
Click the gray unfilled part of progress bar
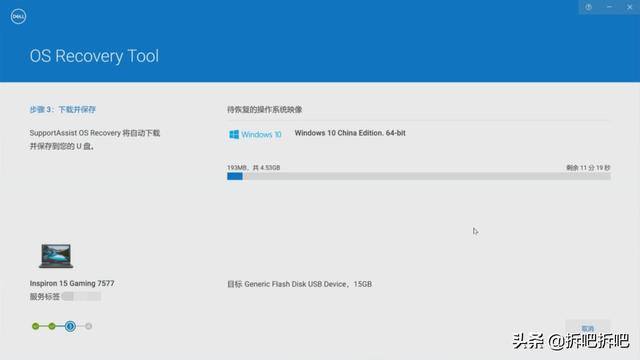point(427,176)
